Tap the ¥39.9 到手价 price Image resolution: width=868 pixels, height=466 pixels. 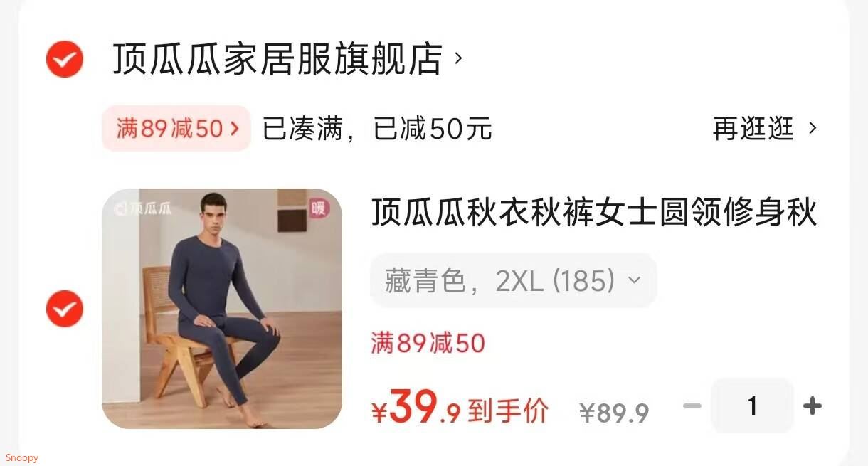(x=460, y=408)
